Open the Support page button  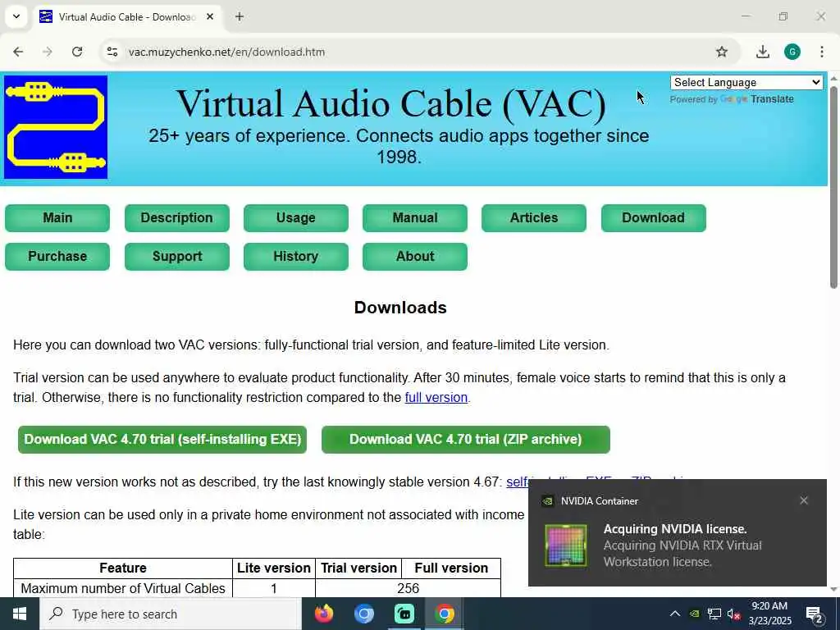177,257
